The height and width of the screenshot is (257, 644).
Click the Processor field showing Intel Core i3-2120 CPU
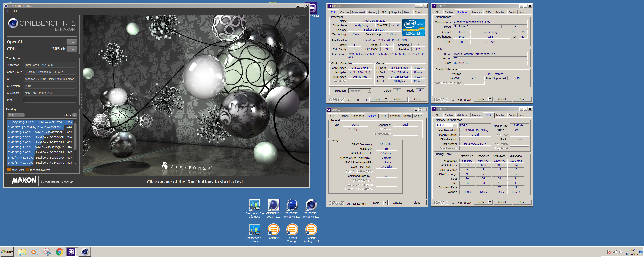pyautogui.click(x=50, y=65)
